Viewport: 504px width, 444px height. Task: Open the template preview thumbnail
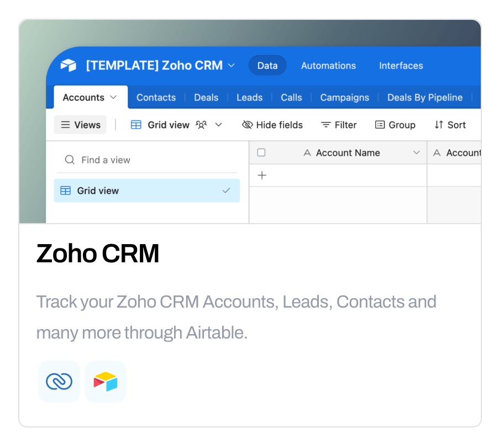[250, 121]
